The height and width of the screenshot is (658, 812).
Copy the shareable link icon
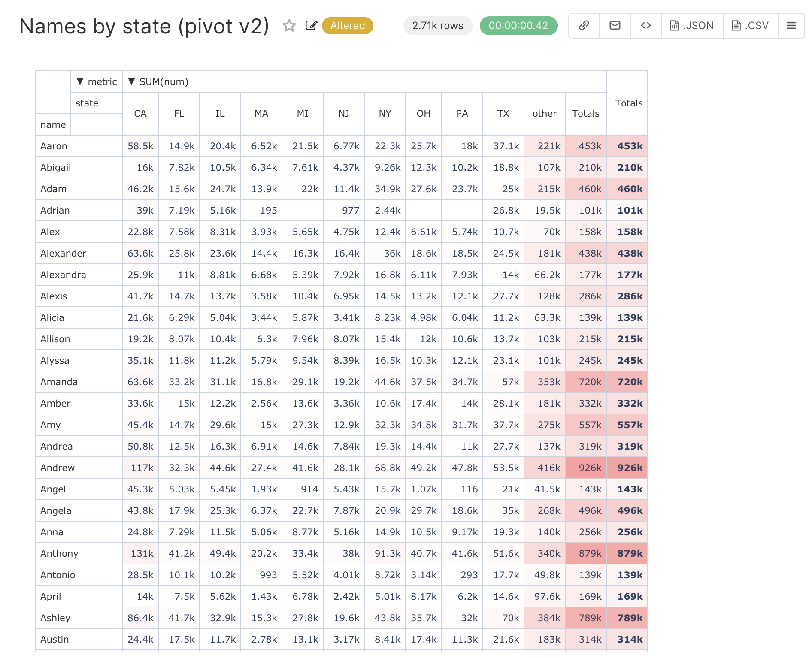point(583,25)
